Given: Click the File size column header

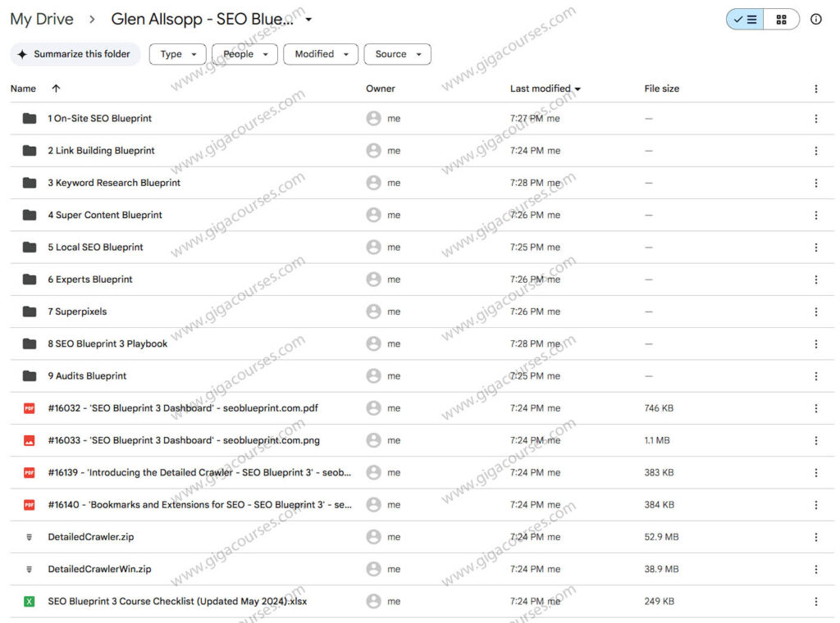Looking at the screenshot, I should click(x=662, y=89).
